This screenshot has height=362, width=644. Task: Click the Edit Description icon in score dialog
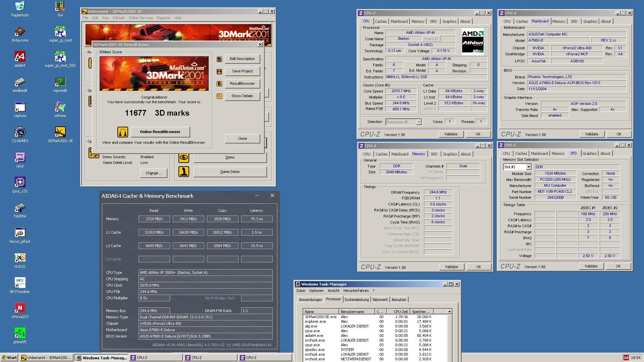[x=219, y=59]
